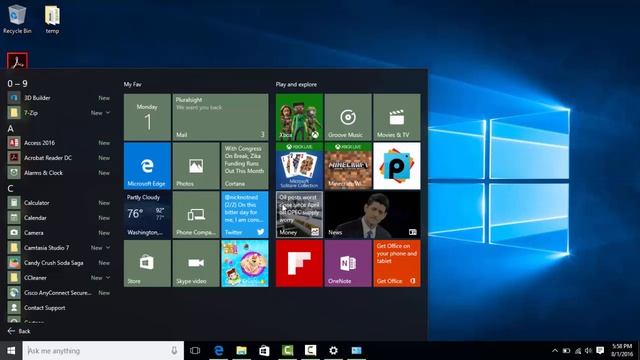Launch Access 2016 from the app list
Screen dimensions: 640x360
[59, 143]
